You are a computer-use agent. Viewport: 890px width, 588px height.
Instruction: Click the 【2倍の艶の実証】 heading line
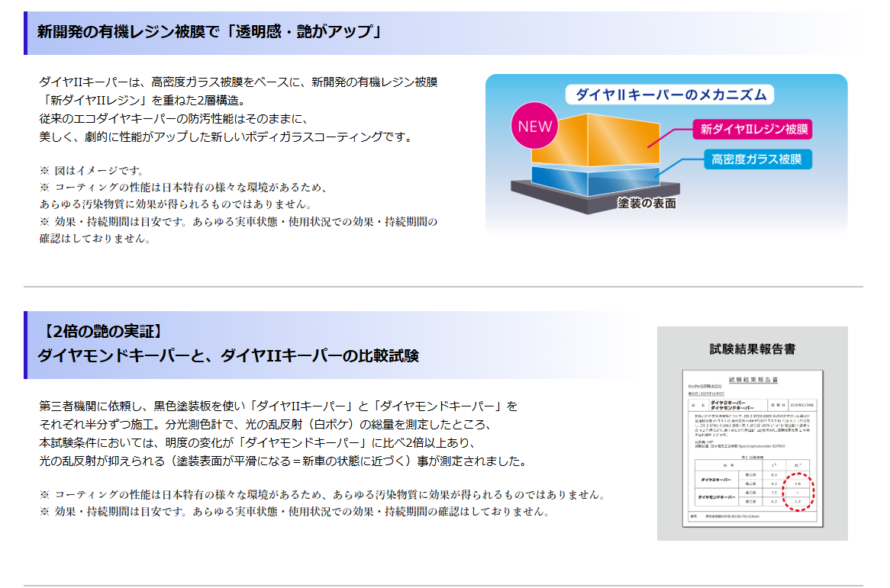pos(101,331)
